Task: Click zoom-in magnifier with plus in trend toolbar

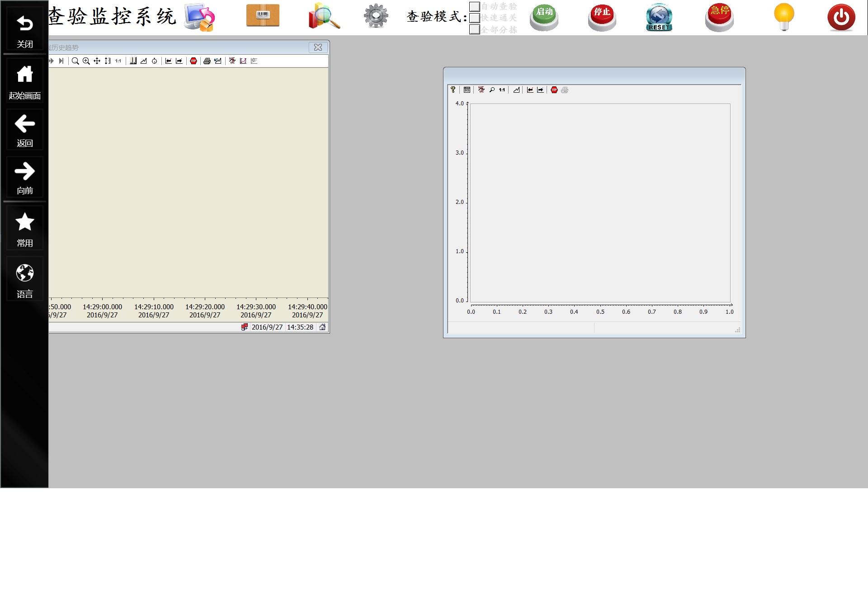Action: click(x=86, y=61)
